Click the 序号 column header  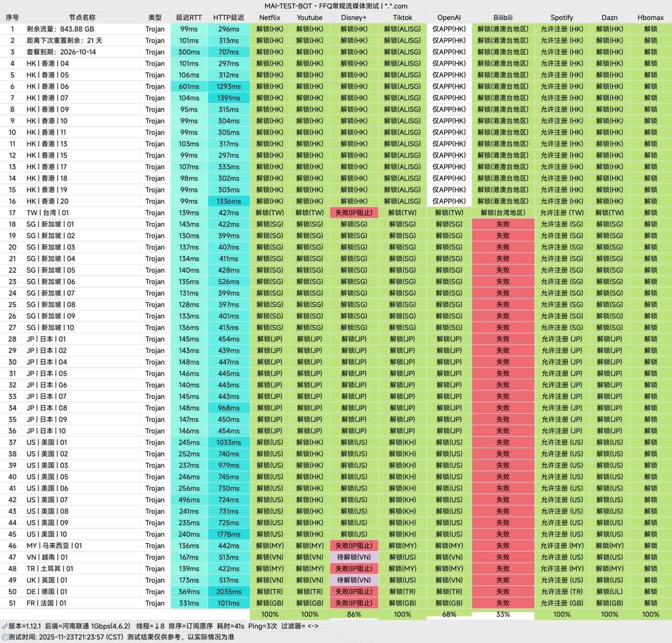point(12,17)
